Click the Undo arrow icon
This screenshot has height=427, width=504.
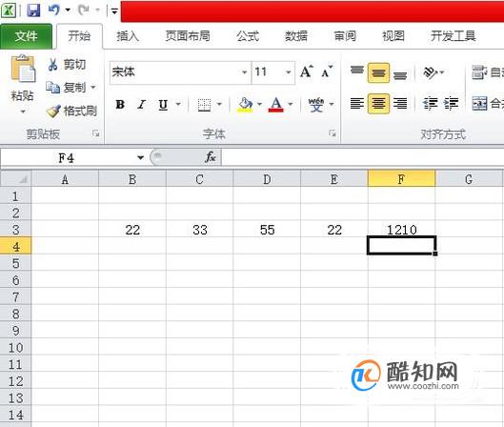(53, 10)
